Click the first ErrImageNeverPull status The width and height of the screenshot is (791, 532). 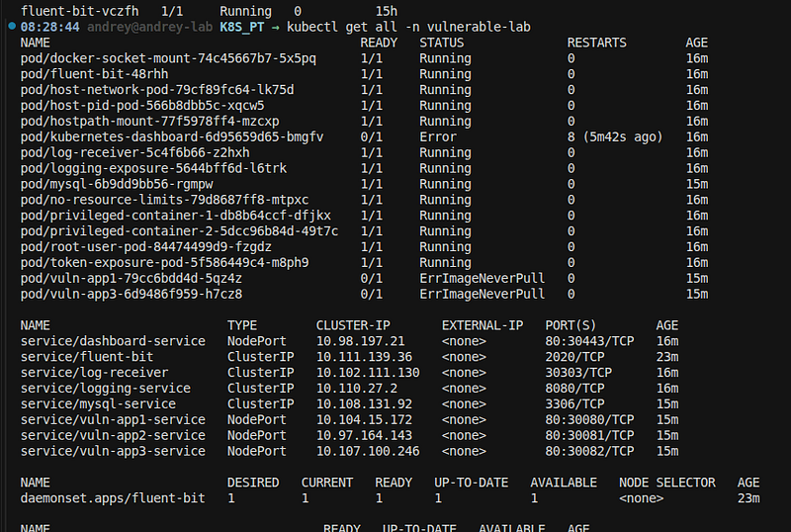(482, 279)
